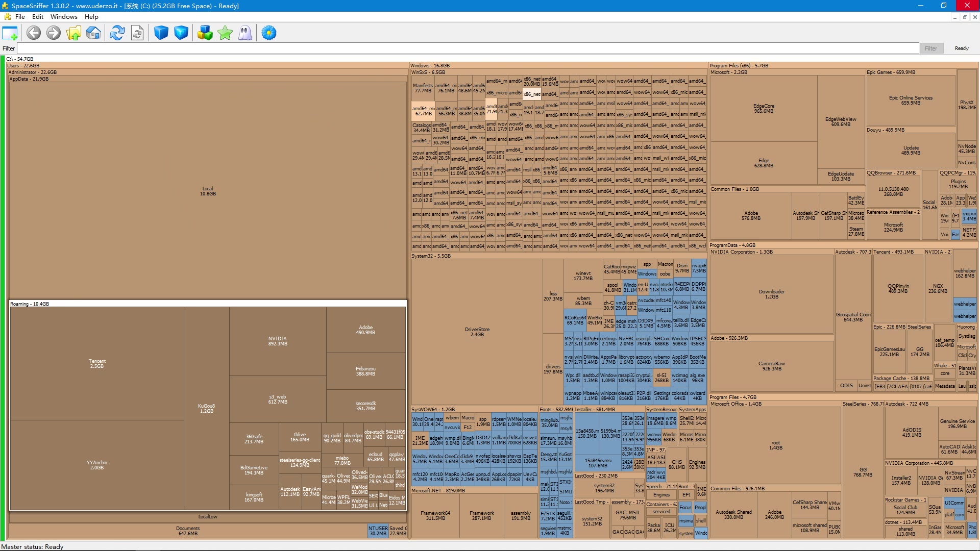Open the File menu
The height and width of the screenshot is (551, 980).
[x=20, y=17]
